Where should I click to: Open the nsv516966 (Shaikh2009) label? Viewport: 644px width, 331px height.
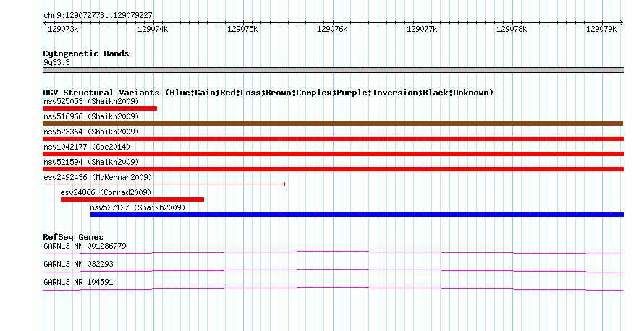pos(91,116)
